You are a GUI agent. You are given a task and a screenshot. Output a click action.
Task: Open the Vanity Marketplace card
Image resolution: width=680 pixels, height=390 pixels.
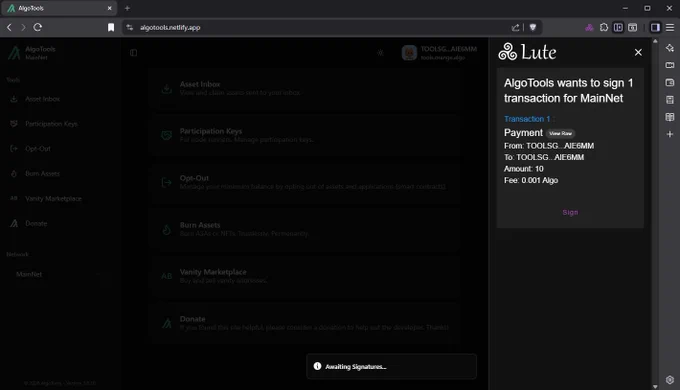(305, 276)
